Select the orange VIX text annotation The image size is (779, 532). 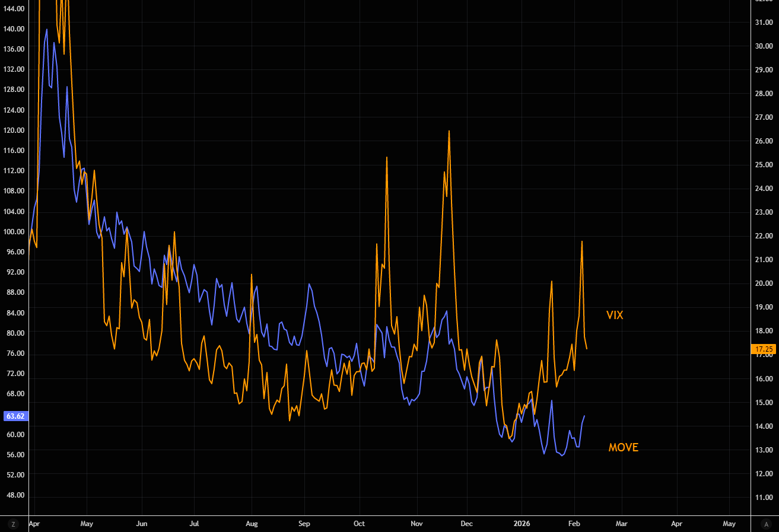[615, 316]
